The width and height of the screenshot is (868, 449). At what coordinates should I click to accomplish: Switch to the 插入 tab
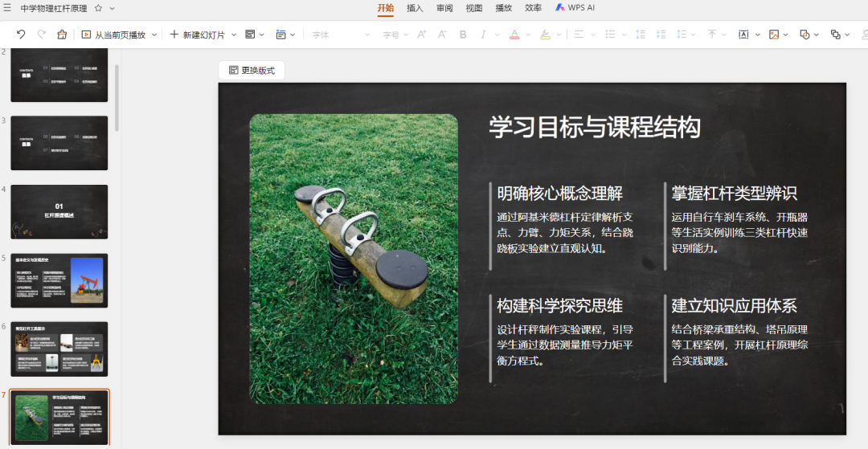coord(415,8)
